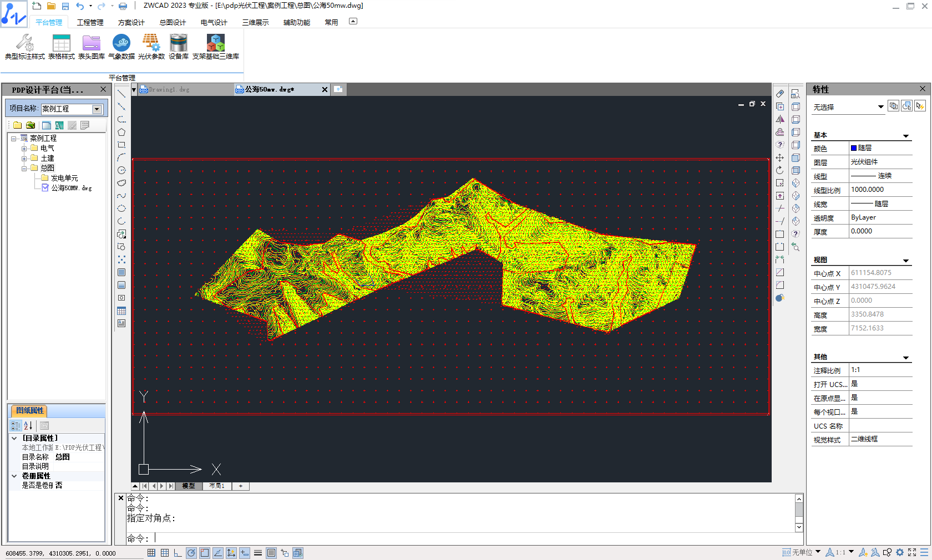The image size is (932, 560).
Task: Toggle lineweight display in status bar
Action: [x=258, y=553]
